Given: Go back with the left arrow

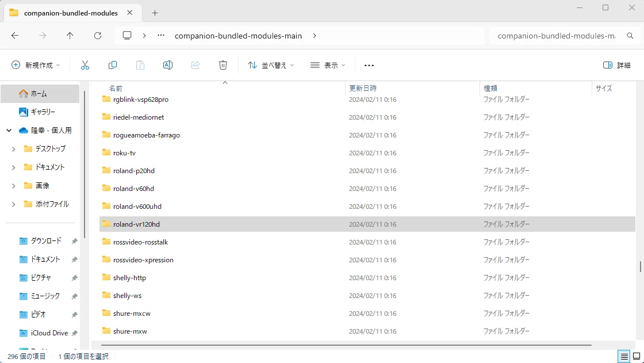Looking at the screenshot, I should pos(15,36).
